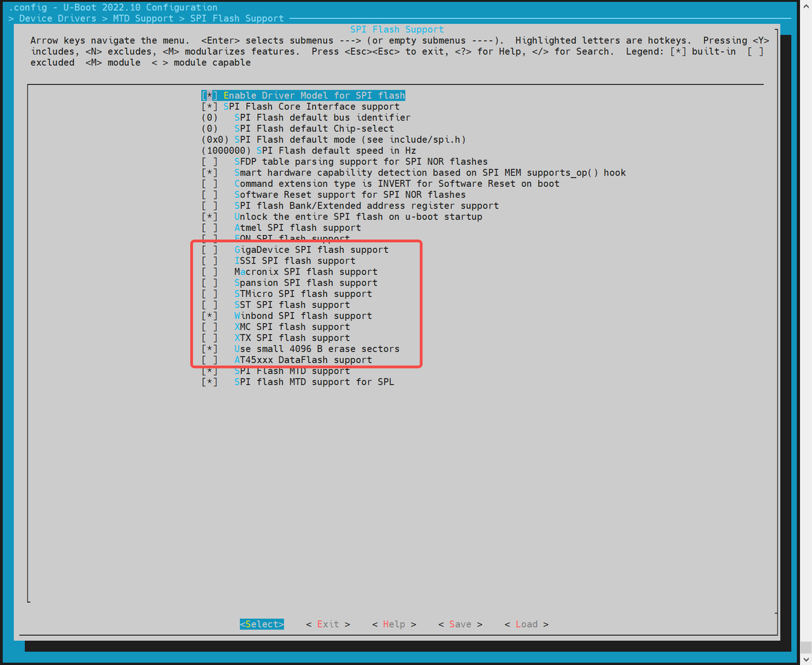Image resolution: width=812 pixels, height=665 pixels.
Task: Click the Save button
Action: click(460, 624)
